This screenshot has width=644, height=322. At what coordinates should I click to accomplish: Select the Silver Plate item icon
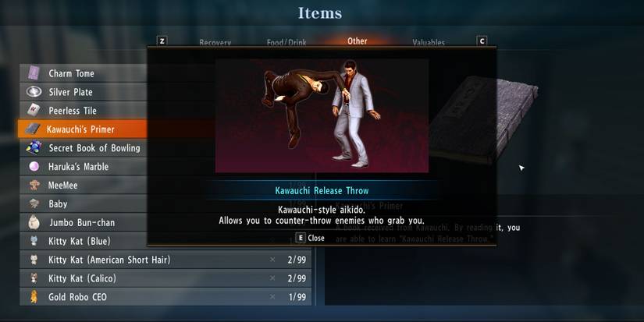[34, 91]
